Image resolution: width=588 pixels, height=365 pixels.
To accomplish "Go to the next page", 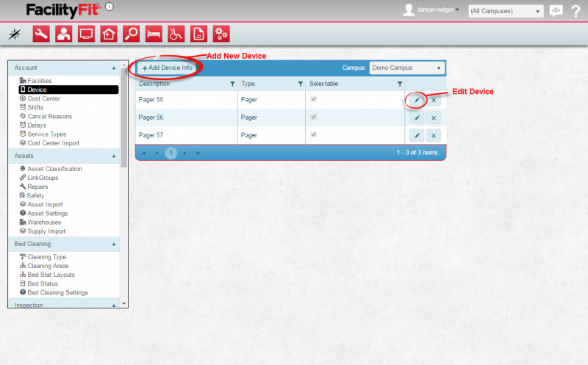I will pyautogui.click(x=185, y=153).
